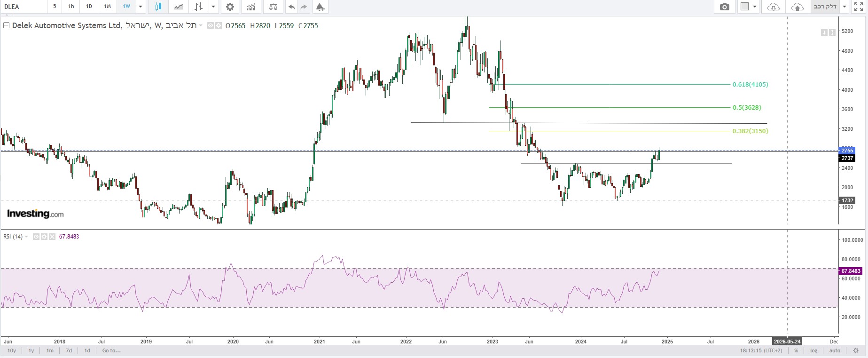Click the 0.618(4105) Fibonacci level label
Viewport: 868px width, 358px height.
[x=750, y=85]
